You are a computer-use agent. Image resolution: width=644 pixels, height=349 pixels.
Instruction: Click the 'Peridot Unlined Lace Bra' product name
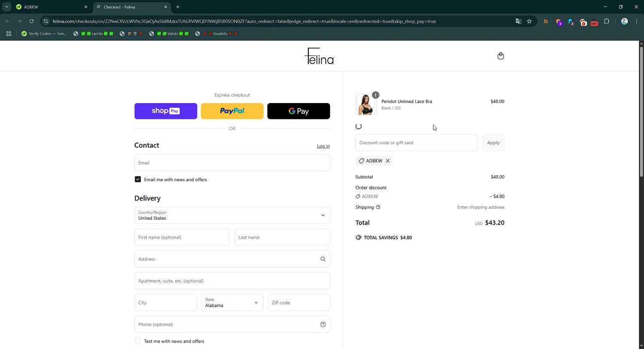407,101
